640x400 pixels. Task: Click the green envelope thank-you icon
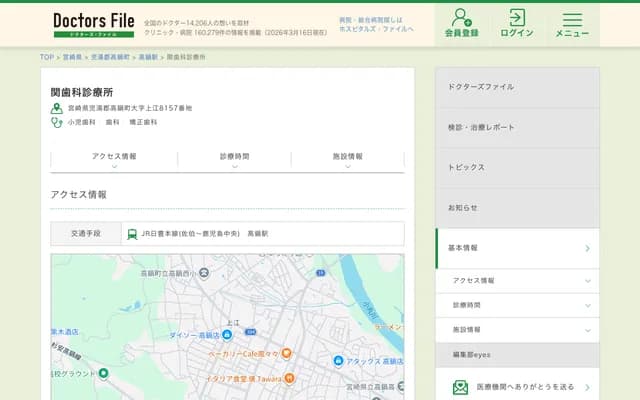point(460,387)
